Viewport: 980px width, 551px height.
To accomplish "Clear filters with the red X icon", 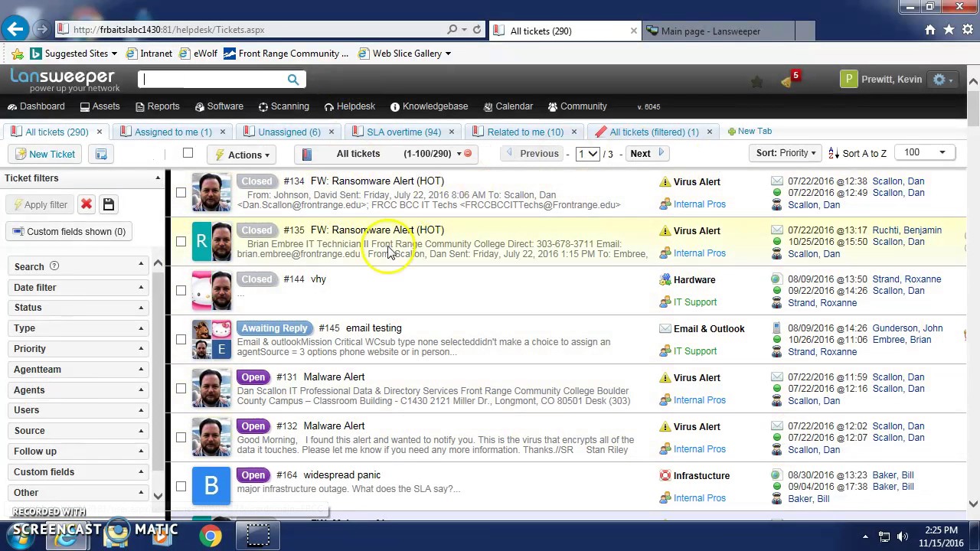I will tap(86, 204).
